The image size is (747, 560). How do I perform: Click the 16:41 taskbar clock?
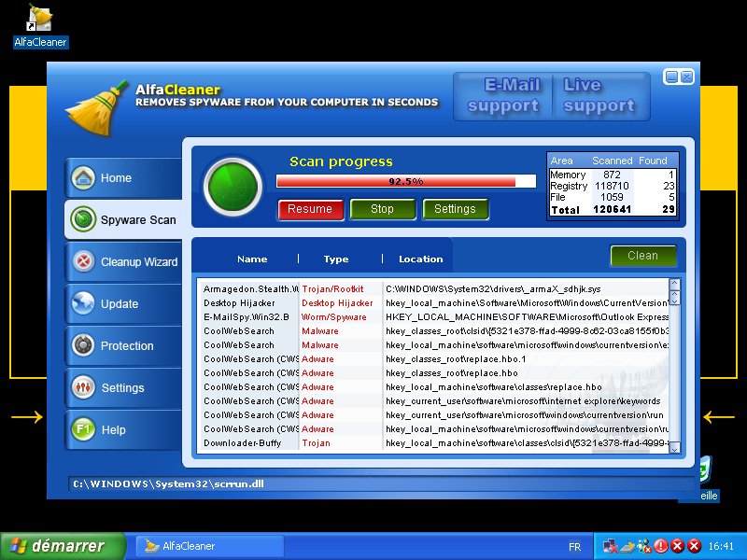click(x=721, y=546)
